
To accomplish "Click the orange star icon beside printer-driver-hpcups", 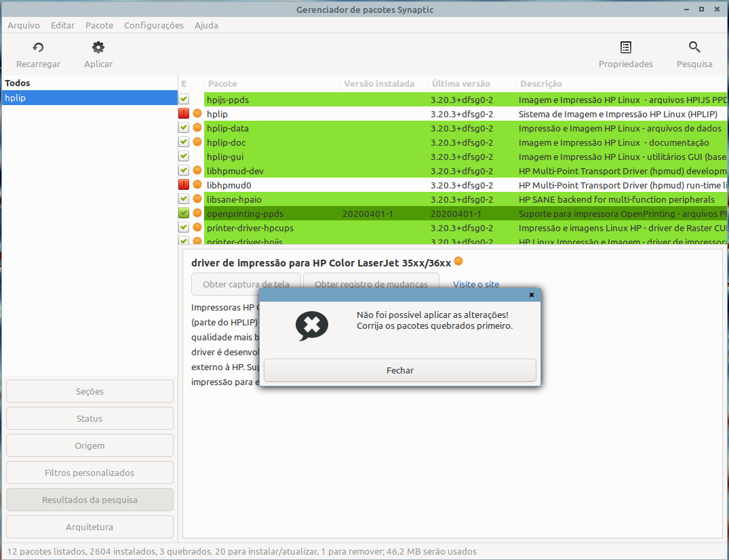I will pos(197,228).
